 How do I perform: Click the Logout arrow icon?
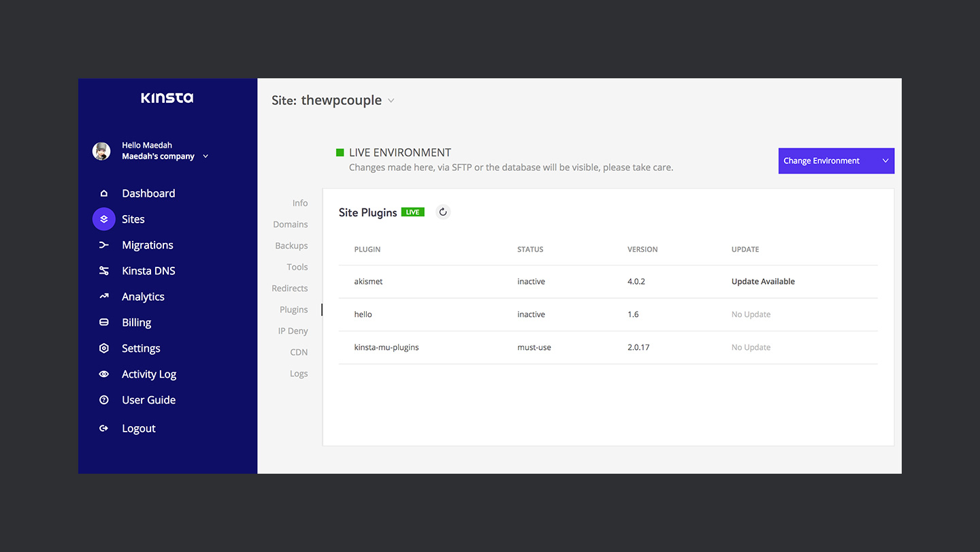click(x=103, y=429)
